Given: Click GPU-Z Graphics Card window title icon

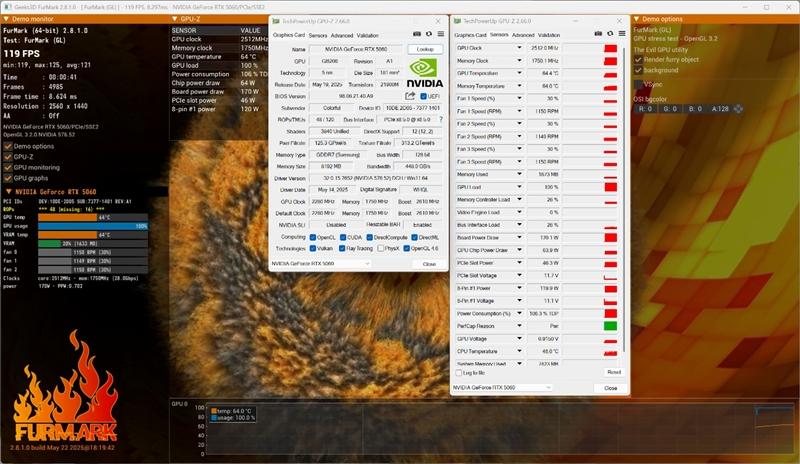Looking at the screenshot, I should pyautogui.click(x=276, y=21).
